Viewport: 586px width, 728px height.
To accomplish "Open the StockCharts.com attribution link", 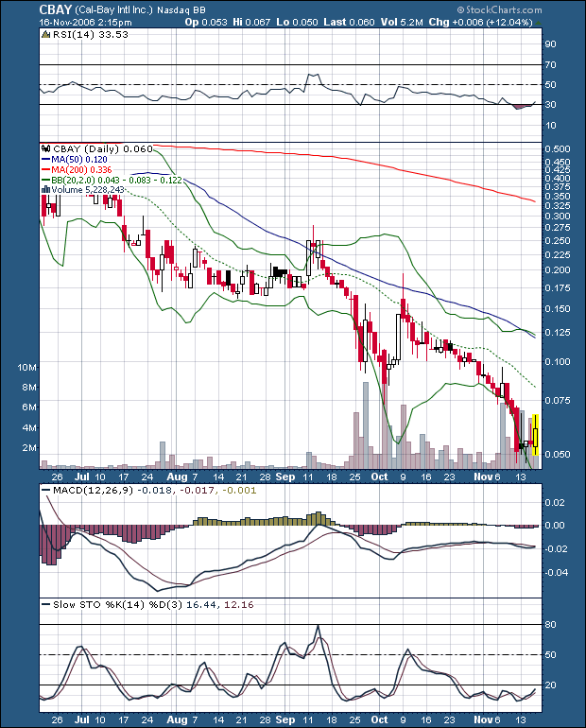I will pyautogui.click(x=504, y=9).
